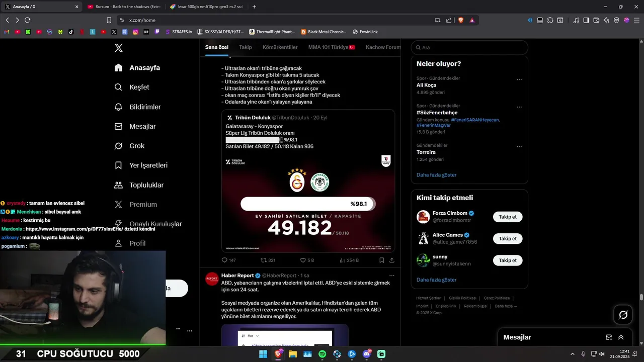This screenshot has width=644, height=362.
Task: Open more options on Haber Report post
Action: click(x=392, y=276)
